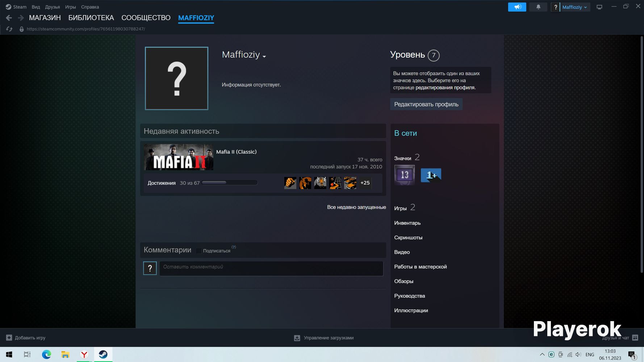Open the Инвентарь link
The height and width of the screenshot is (362, 644).
click(x=407, y=223)
